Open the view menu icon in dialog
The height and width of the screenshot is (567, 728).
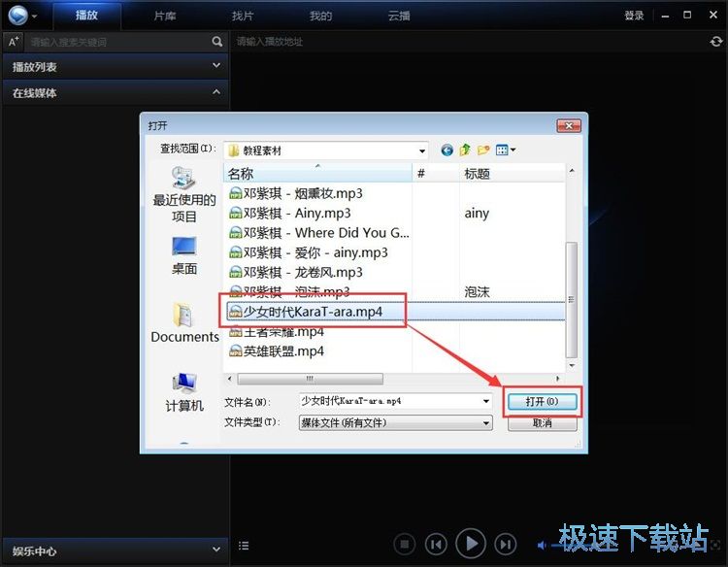[505, 150]
